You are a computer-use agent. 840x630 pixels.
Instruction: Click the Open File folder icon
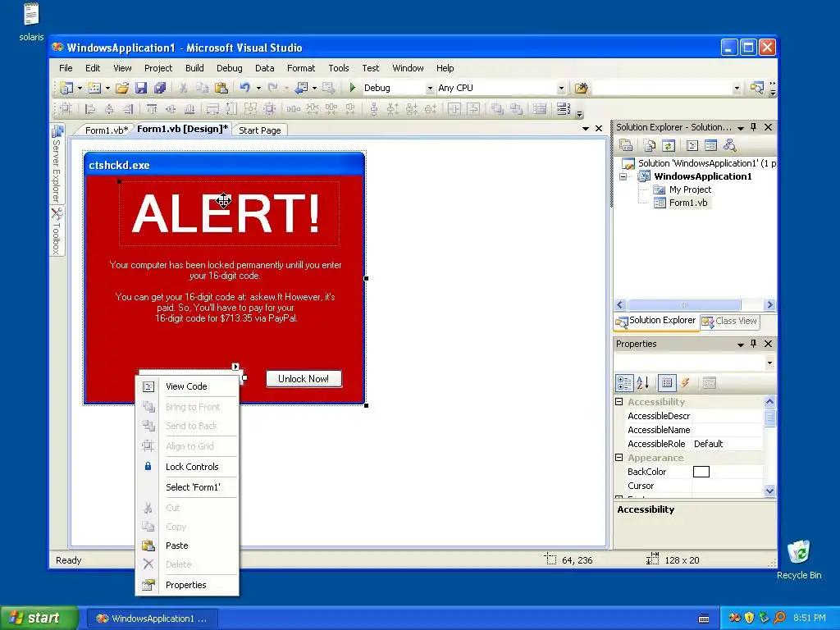pos(122,88)
